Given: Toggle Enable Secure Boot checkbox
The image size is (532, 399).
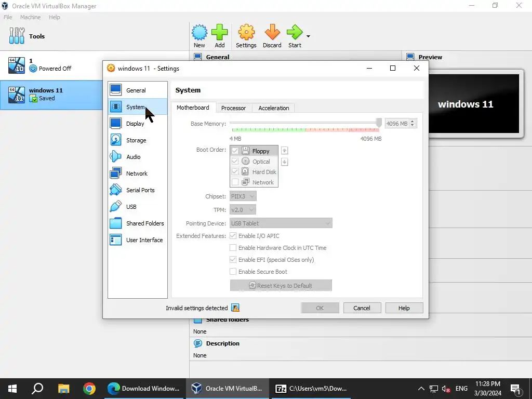Looking at the screenshot, I should 233,271.
